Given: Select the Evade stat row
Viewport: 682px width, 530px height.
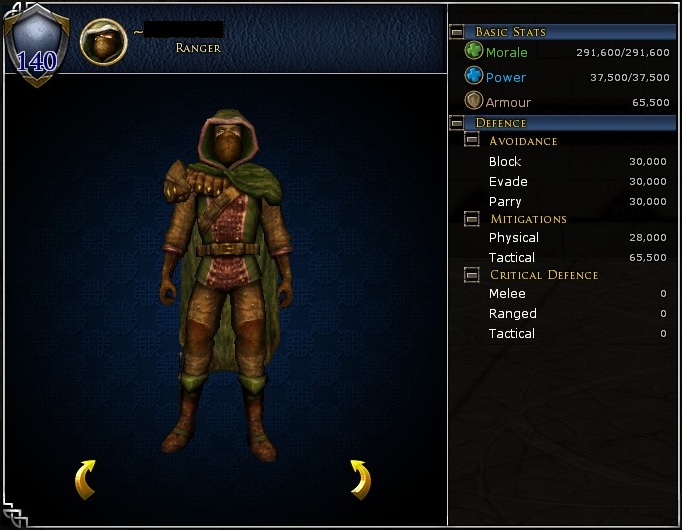Looking at the screenshot, I should 577,181.
